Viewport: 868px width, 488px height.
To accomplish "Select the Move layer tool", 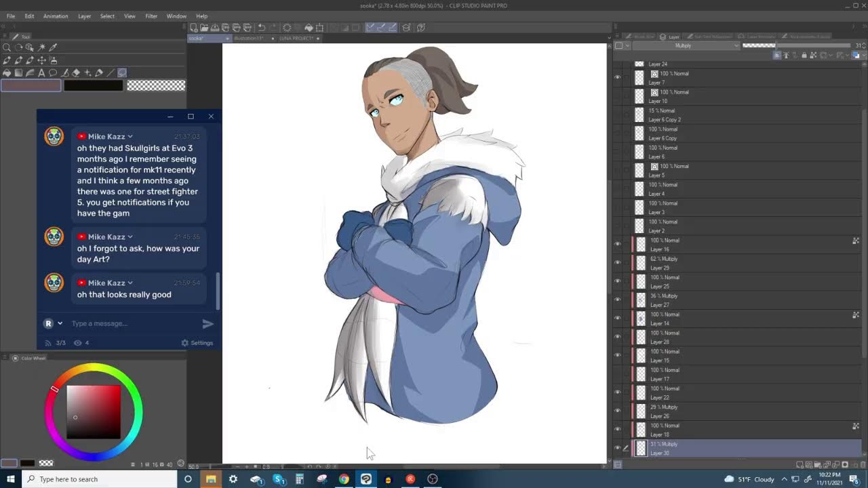I will click(41, 60).
